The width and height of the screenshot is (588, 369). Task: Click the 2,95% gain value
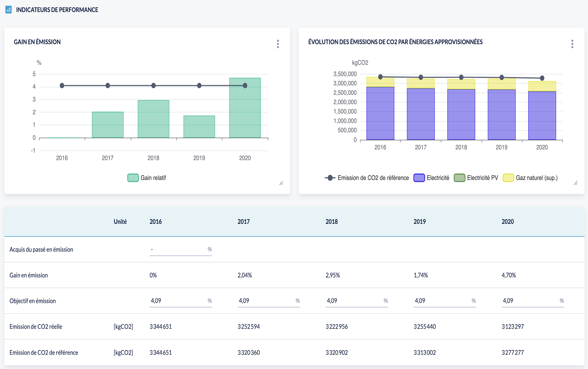pyautogui.click(x=333, y=275)
